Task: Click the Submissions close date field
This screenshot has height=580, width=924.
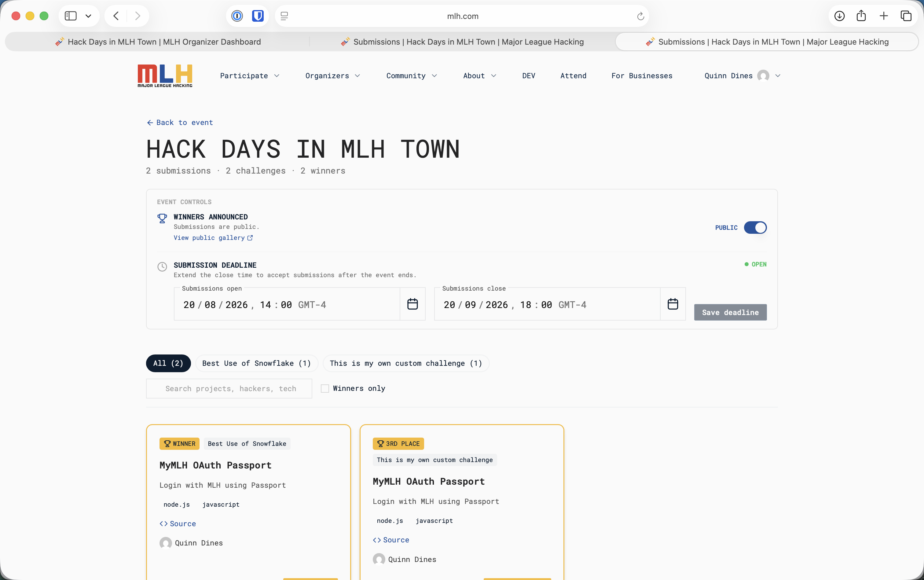Action: pos(547,304)
